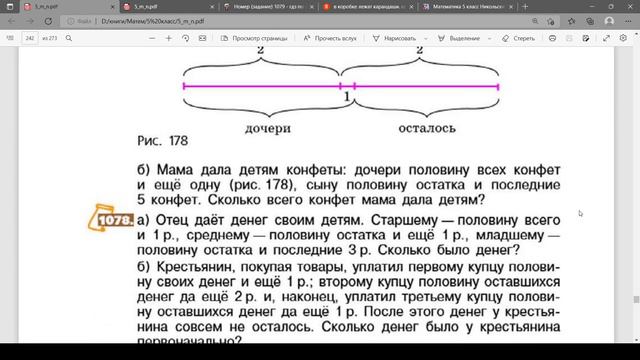640x360 pixels.
Task: Close the second 5_m_n.pdf tab
Action: pos(212,7)
